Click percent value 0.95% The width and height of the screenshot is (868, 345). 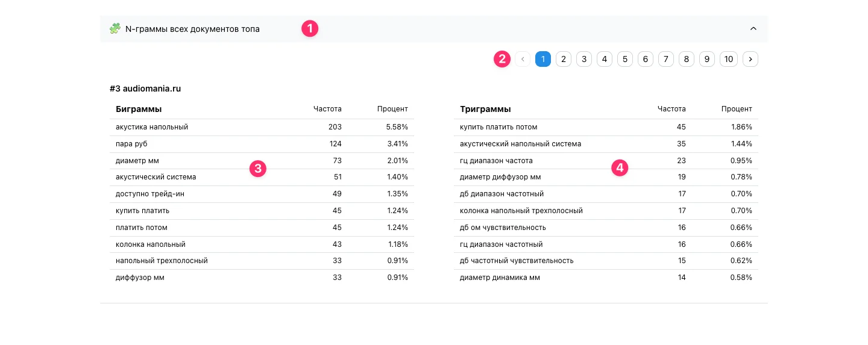click(741, 161)
